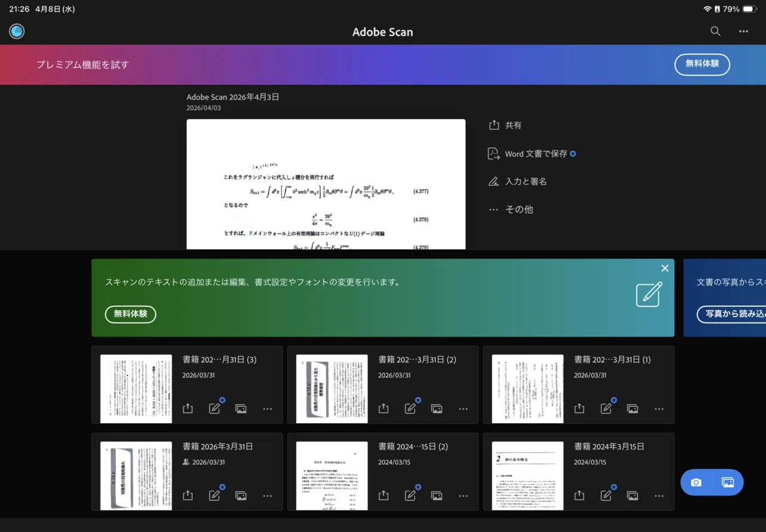766x532 pixels.
Task: Open image options for 書籍 2024…15日 (2)
Action: coord(437,495)
